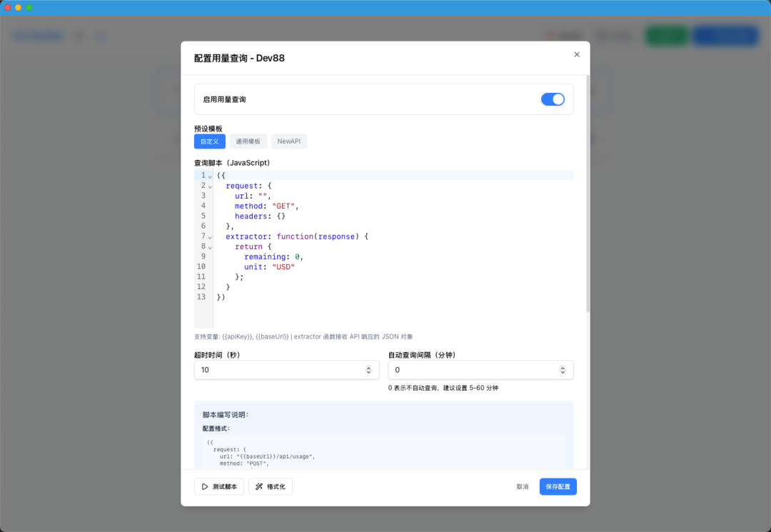This screenshot has height=532, width=771.
Task: Collapse the extractor function chevron on line 7
Action: [209, 236]
